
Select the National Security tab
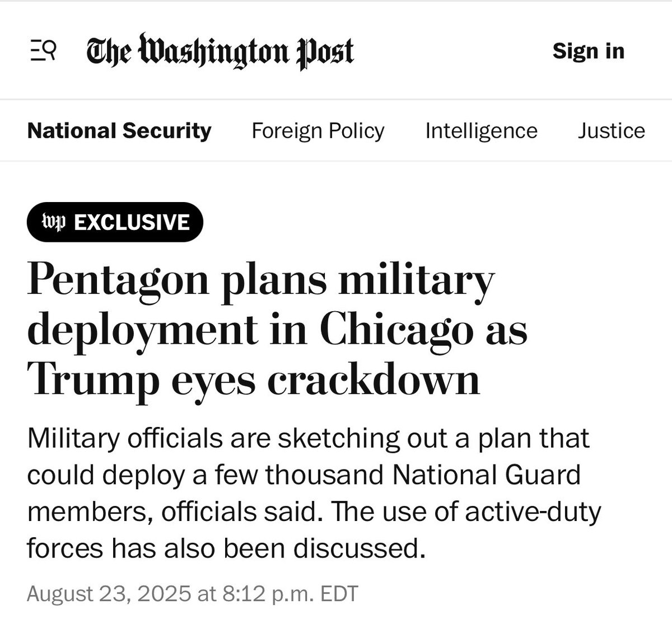tap(119, 131)
